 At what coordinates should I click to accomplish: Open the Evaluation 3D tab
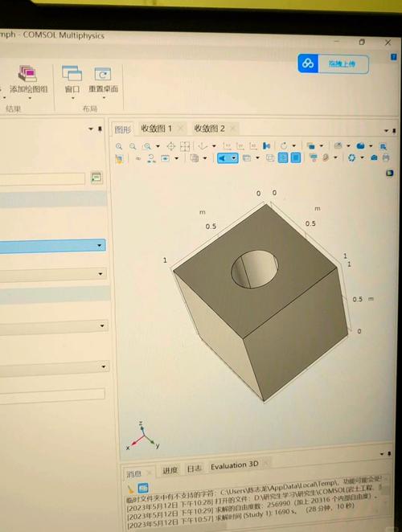click(x=234, y=465)
